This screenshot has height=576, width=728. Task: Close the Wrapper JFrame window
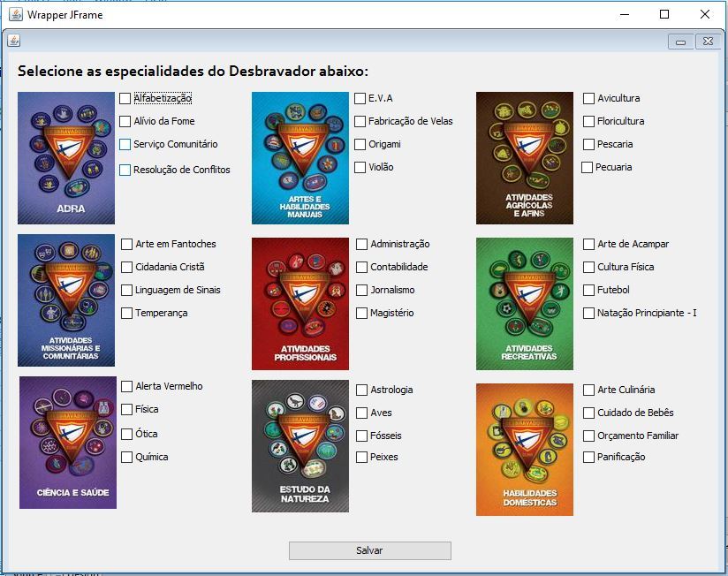705,14
